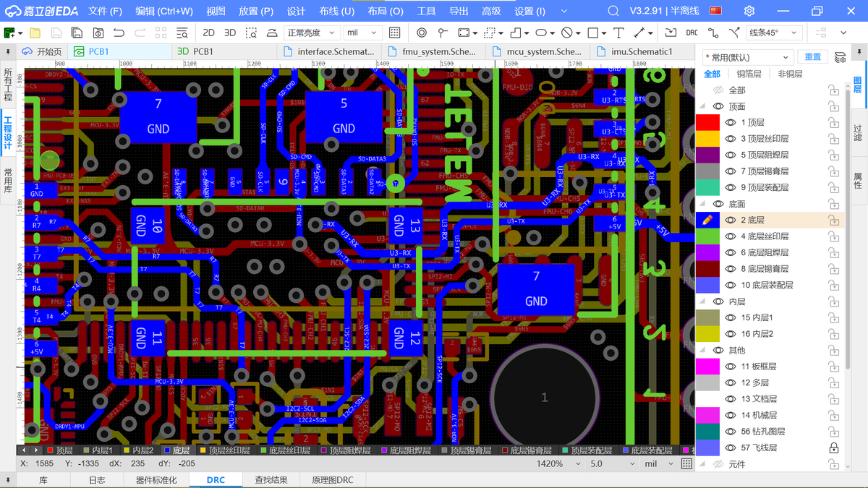This screenshot has height=488, width=868.
Task: Open the 正常亮度 brightness dropdown
Action: pos(312,33)
